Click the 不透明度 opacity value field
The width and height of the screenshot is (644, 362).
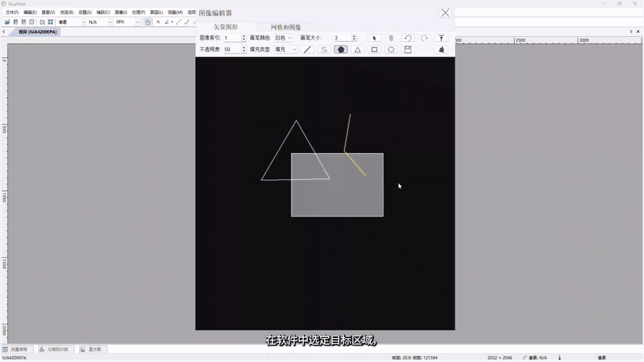[x=232, y=50]
